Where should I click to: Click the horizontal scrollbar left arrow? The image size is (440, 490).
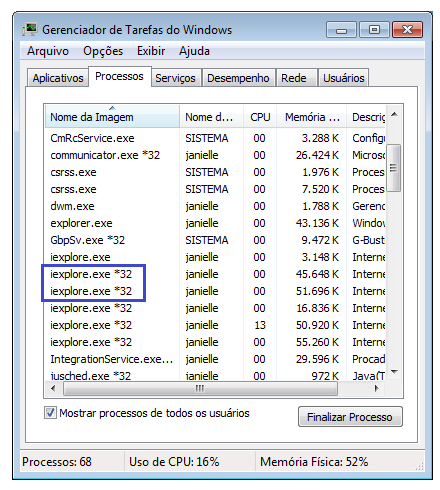pyautogui.click(x=53, y=388)
